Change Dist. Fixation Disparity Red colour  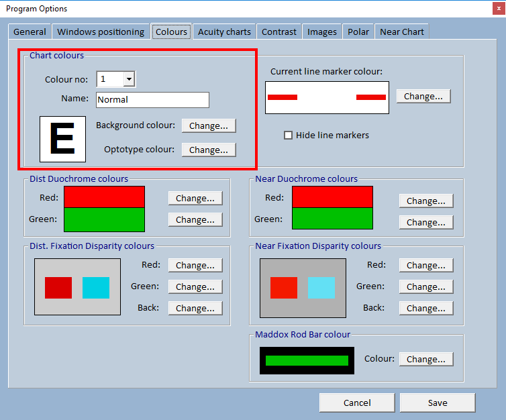pos(195,265)
